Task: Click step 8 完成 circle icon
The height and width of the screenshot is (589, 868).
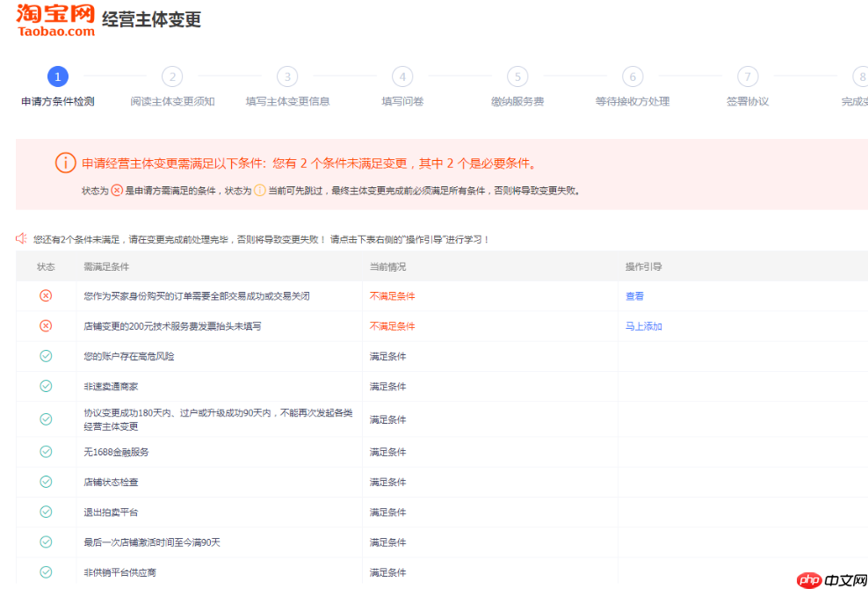Action: (861, 76)
